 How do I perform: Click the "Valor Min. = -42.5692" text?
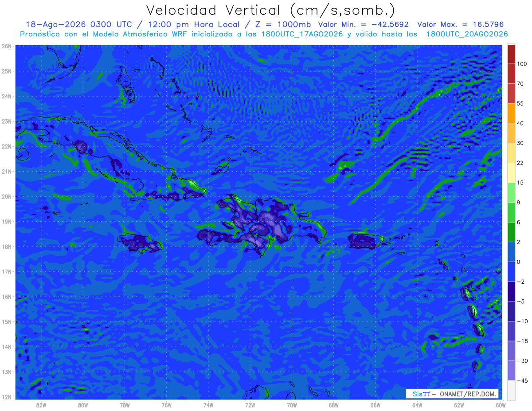click(364, 24)
